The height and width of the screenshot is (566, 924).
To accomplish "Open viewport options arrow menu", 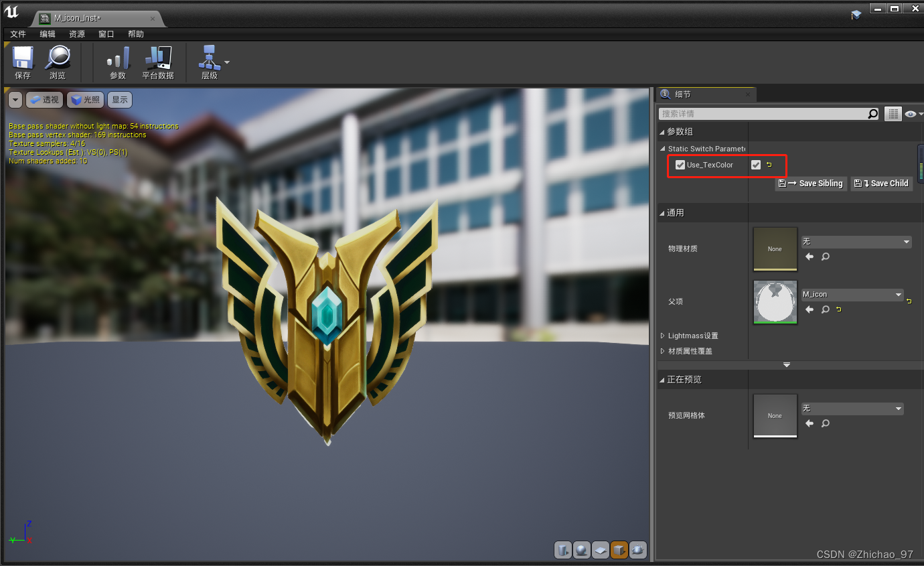I will (15, 100).
